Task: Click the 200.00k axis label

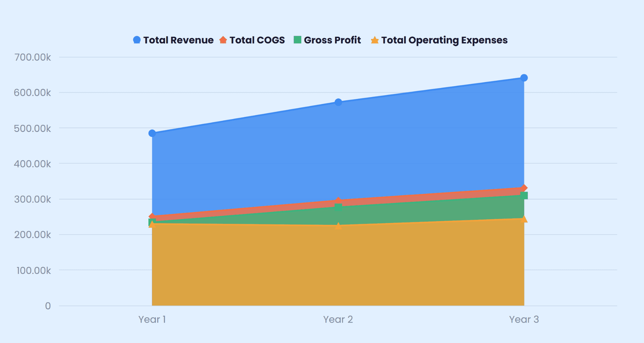Action: [x=32, y=235]
